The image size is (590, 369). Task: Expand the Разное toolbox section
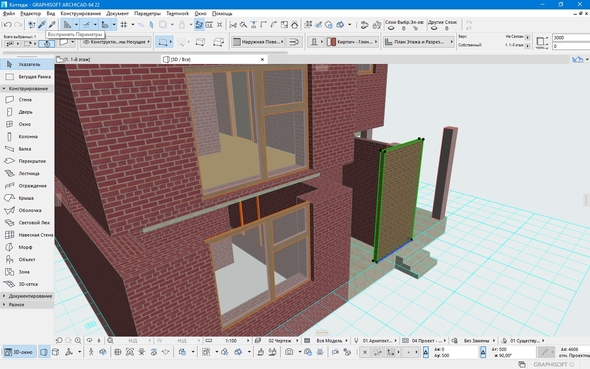(x=27, y=305)
